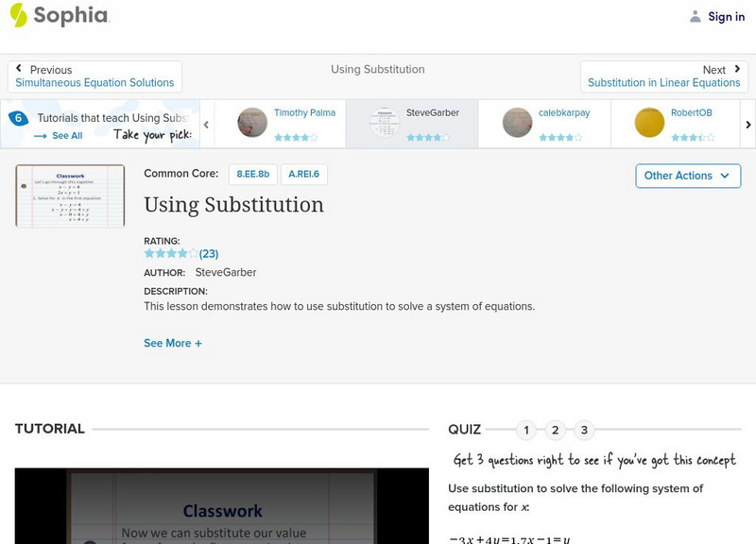Image resolution: width=756 pixels, height=544 pixels.
Task: Jump to quiz question 3
Action: (x=583, y=429)
